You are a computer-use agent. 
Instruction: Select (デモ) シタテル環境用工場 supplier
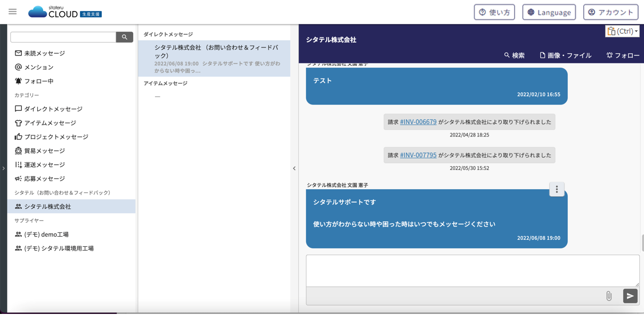tap(71, 248)
